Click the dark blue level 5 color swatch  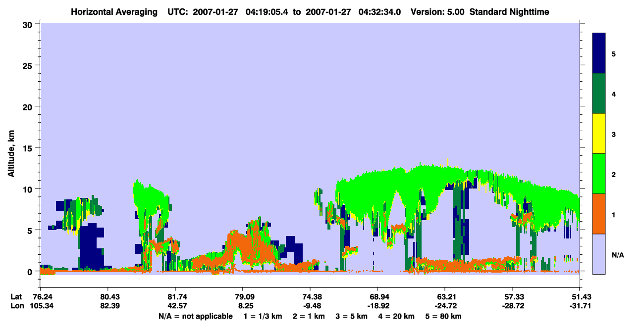click(599, 53)
